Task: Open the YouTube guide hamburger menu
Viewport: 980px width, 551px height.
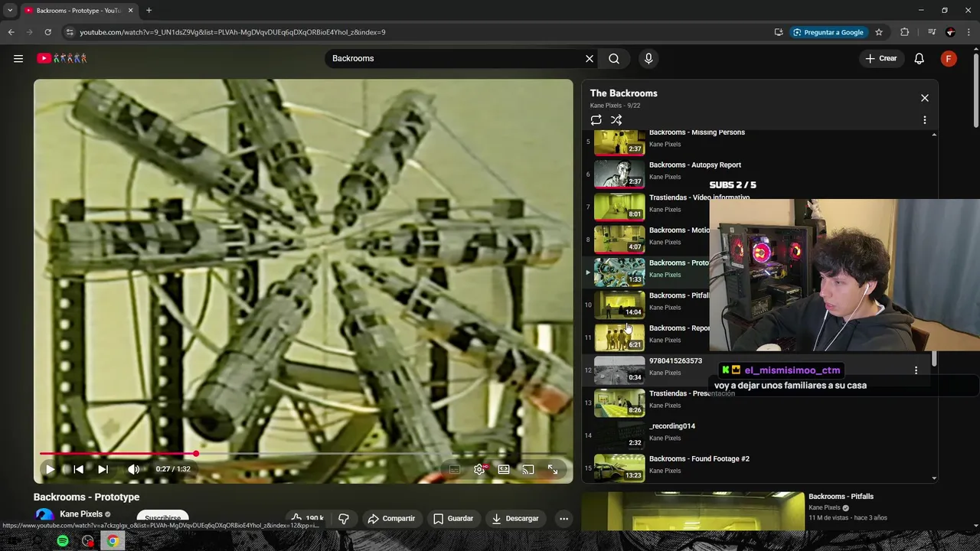Action: [x=18, y=58]
